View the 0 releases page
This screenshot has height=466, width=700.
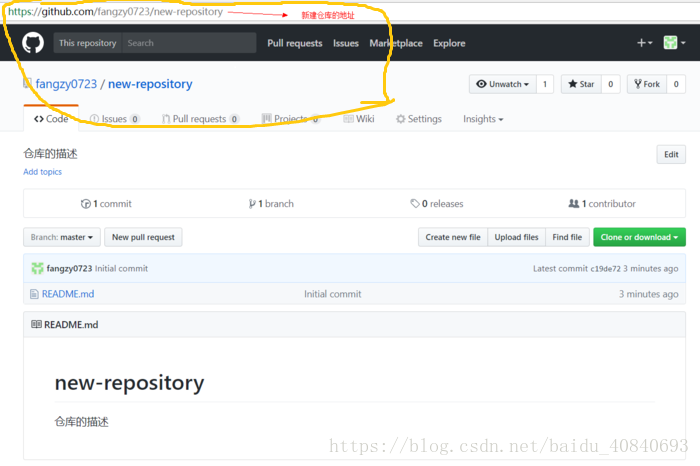(437, 204)
